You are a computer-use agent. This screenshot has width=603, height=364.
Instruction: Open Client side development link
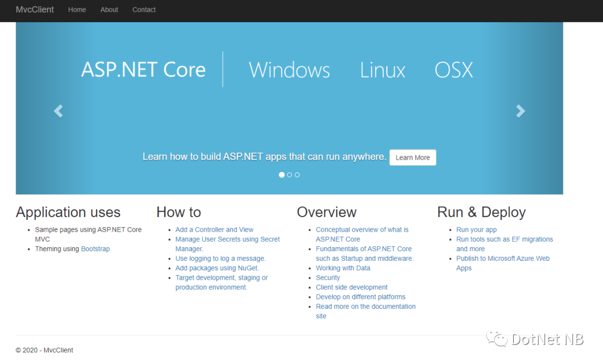(352, 287)
